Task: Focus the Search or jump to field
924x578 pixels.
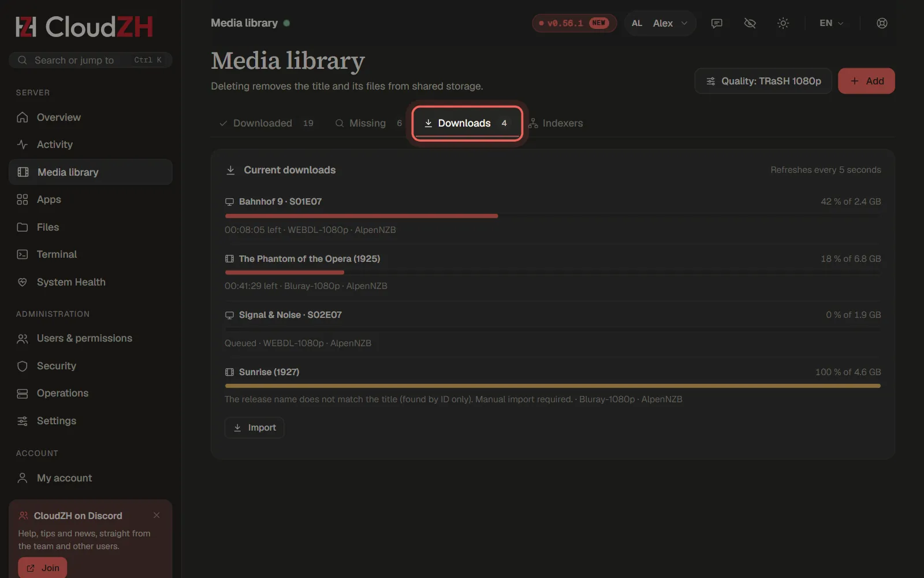Action: [x=91, y=60]
